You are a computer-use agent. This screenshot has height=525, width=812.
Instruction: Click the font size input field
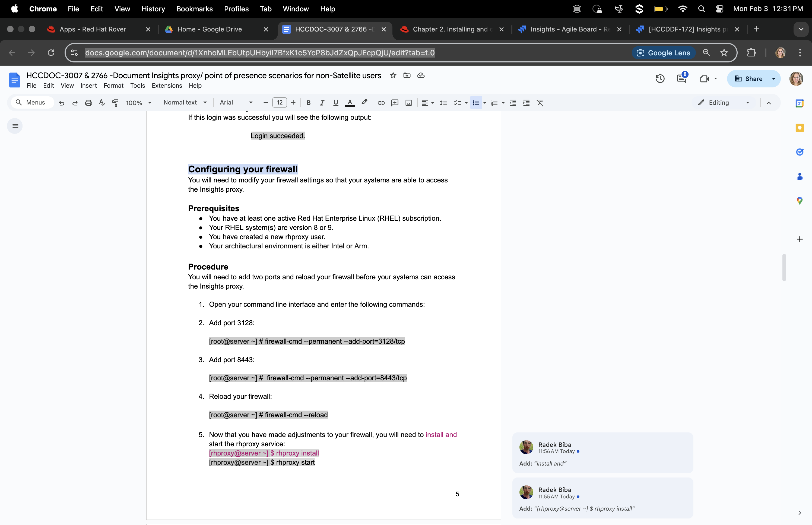coord(280,103)
